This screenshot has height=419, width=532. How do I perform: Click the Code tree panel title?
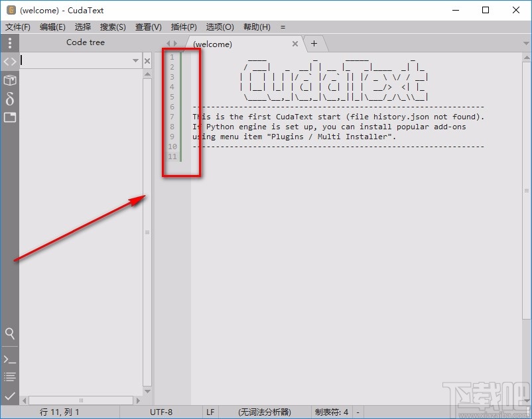[86, 42]
